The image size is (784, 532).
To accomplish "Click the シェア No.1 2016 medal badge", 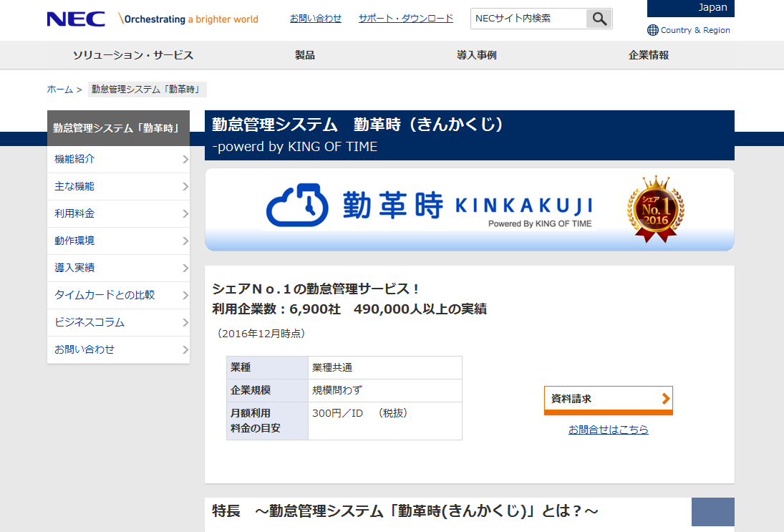I will tap(656, 209).
